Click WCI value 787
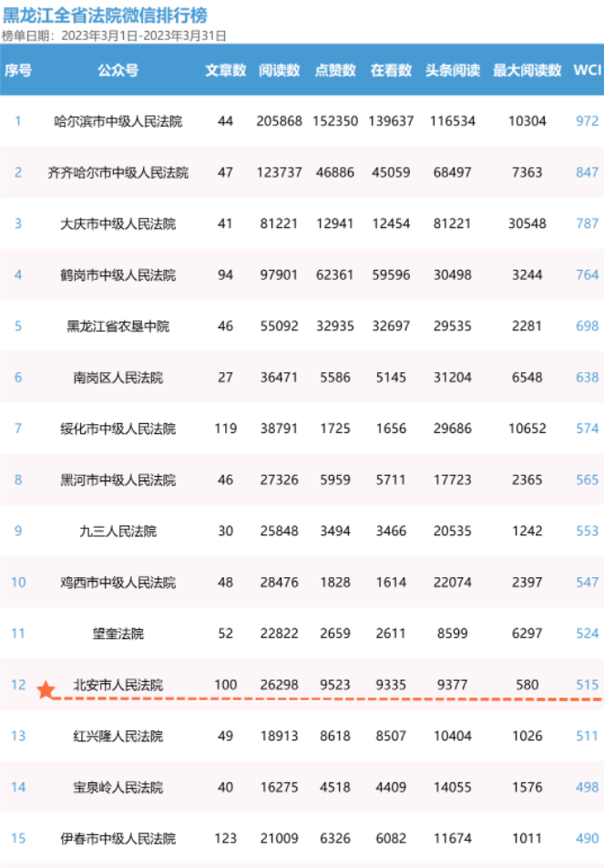The height and width of the screenshot is (868, 604). click(x=587, y=223)
